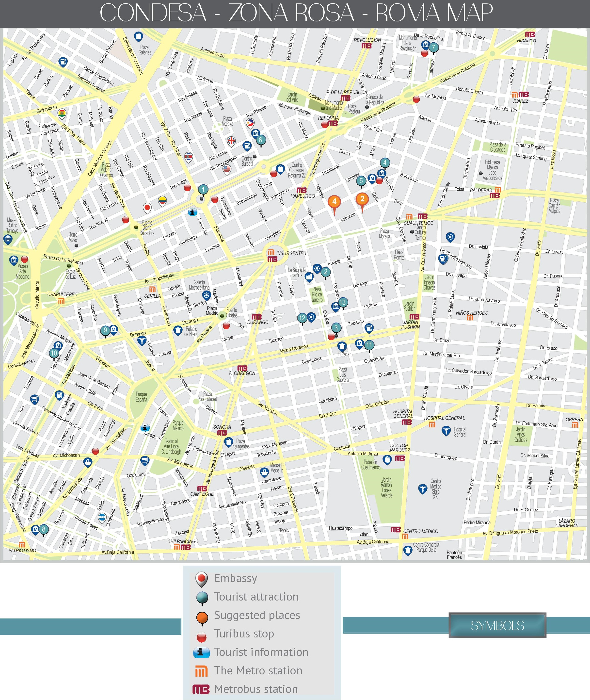
Task: Click the Colombian flag embassy marker
Action: click(x=162, y=200)
